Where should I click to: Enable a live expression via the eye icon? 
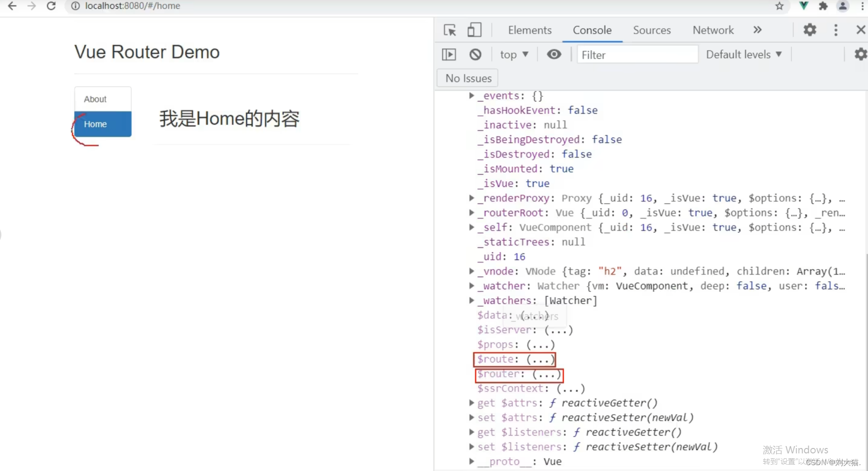pyautogui.click(x=554, y=54)
